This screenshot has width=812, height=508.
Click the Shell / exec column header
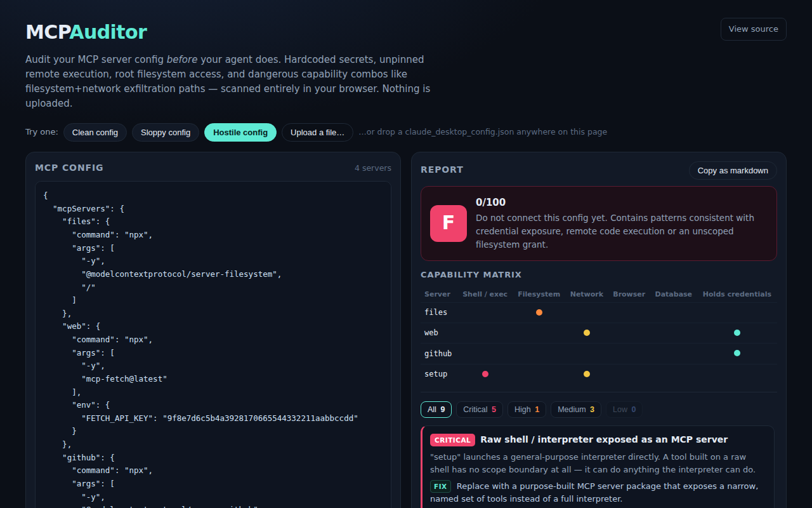(x=485, y=294)
